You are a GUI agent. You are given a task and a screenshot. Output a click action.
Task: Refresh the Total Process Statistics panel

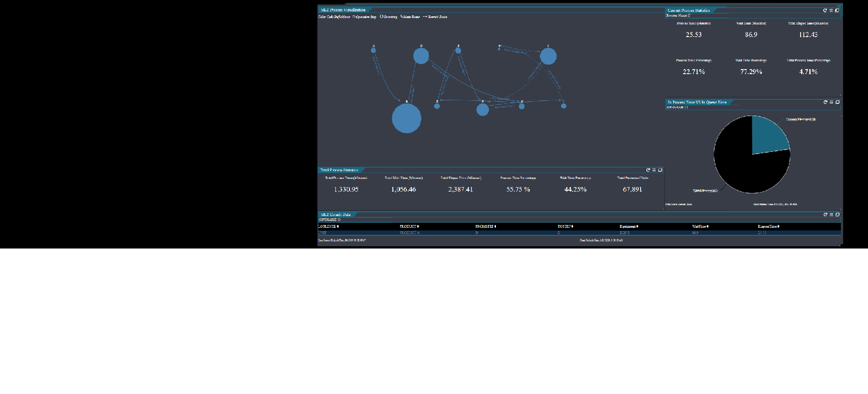click(x=648, y=170)
